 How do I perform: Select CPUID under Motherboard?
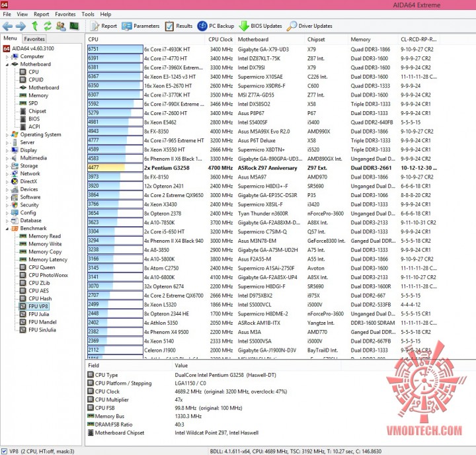(32, 80)
